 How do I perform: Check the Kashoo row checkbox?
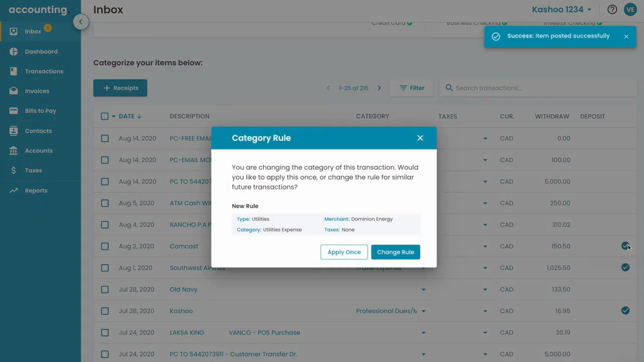[105, 311]
